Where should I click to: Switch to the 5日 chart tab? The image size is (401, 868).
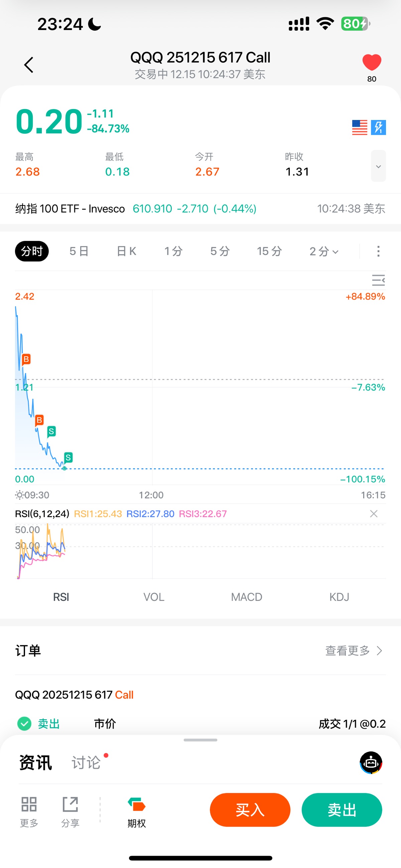click(79, 251)
